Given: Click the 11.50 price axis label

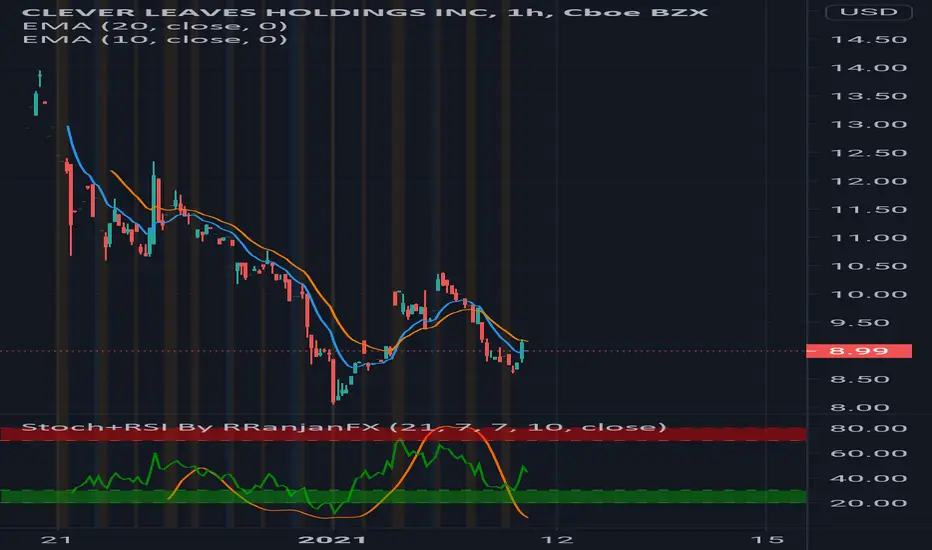Looking at the screenshot, I should 868,209.
